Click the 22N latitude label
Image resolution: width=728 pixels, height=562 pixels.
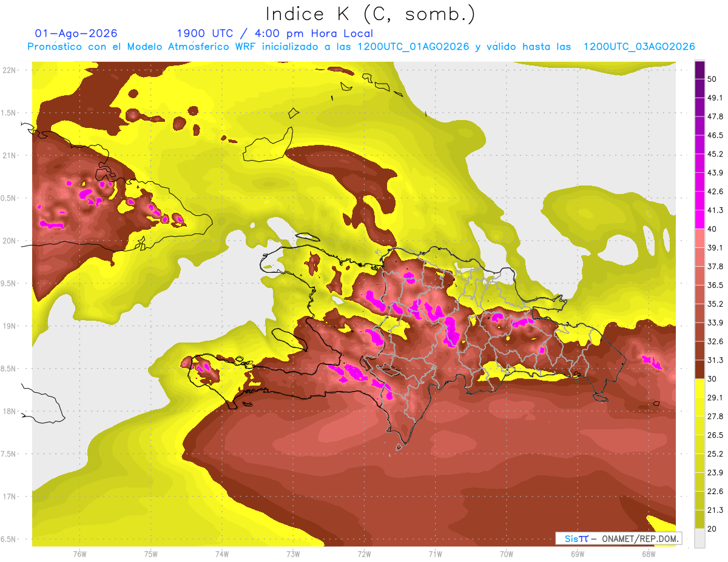tap(10, 70)
